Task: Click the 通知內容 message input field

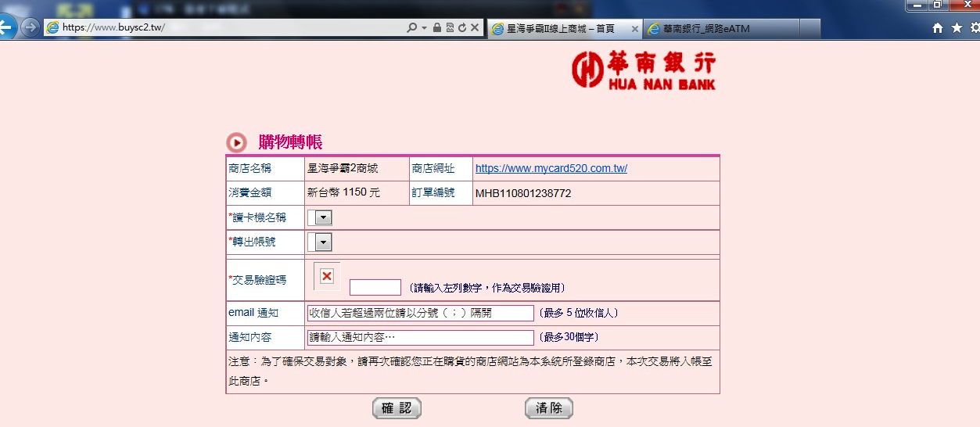Action: coord(421,337)
